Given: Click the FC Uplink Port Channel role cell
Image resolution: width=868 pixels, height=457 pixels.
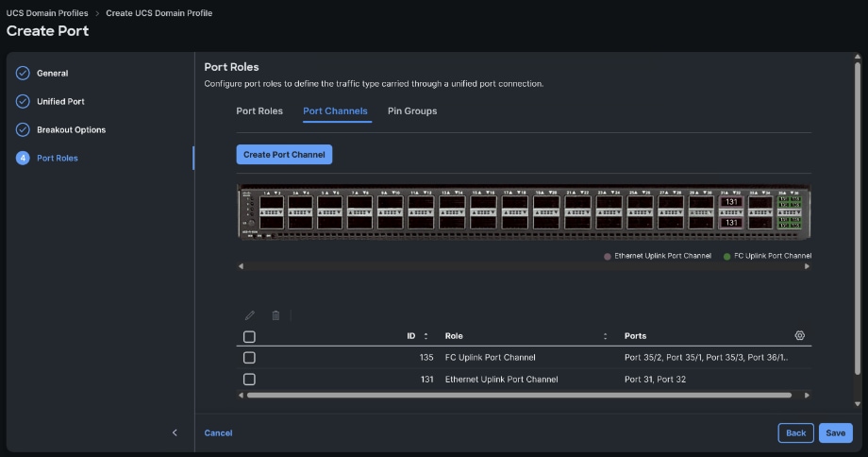Looking at the screenshot, I should pos(490,357).
